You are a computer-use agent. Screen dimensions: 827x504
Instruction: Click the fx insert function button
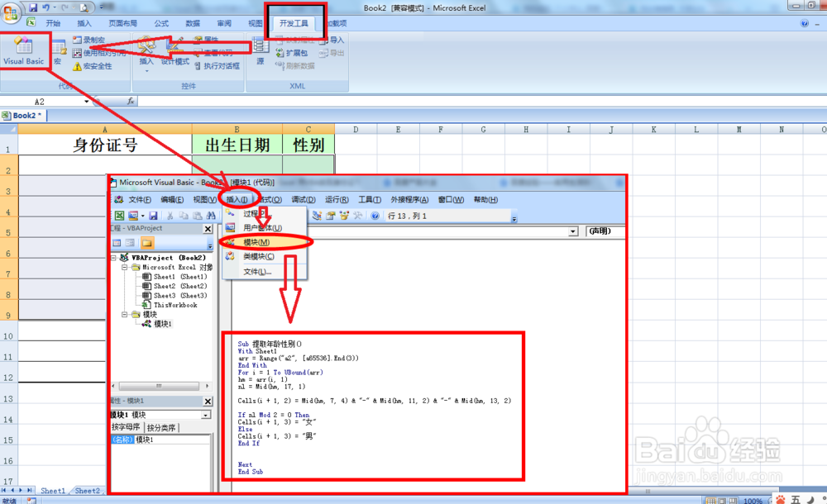point(131,102)
